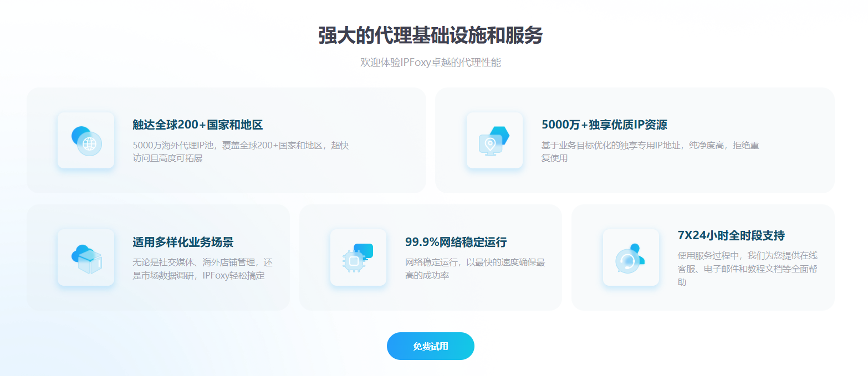Select the description about 独享专用IP地址 purity
This screenshot has width=868, height=376.
tap(650, 152)
